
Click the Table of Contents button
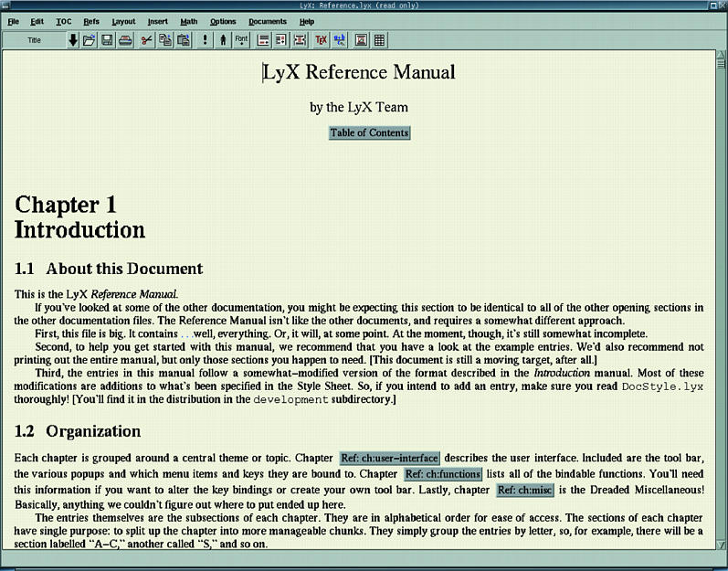pos(370,132)
